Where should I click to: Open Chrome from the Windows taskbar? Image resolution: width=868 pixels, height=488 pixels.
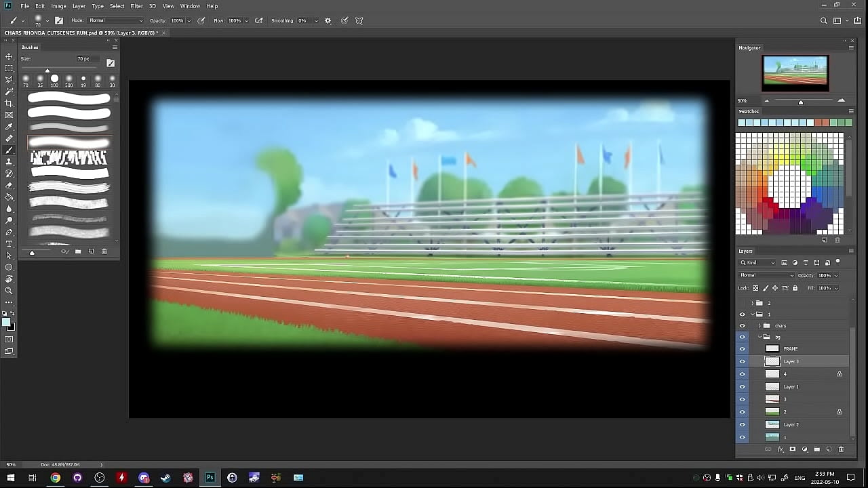(56, 478)
